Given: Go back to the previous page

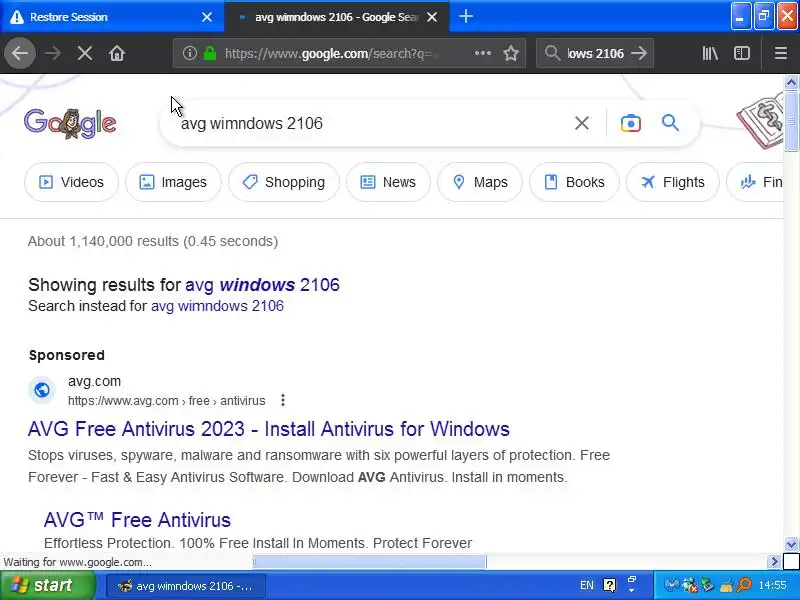Looking at the screenshot, I should click(x=20, y=53).
